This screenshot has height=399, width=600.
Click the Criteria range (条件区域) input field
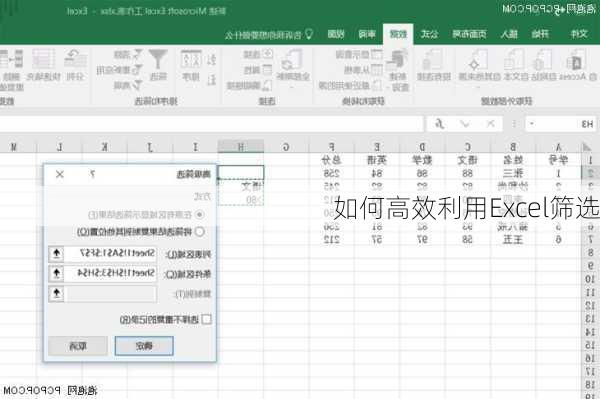111,273
